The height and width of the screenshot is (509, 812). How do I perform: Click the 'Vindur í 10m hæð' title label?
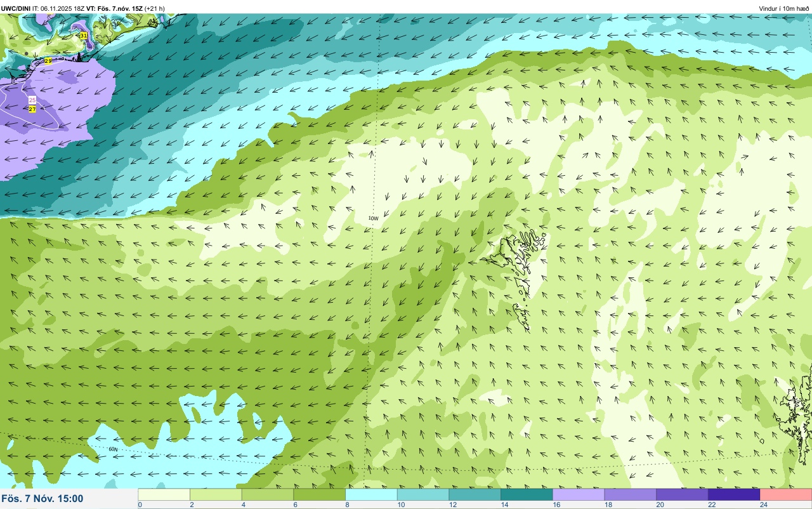point(784,8)
